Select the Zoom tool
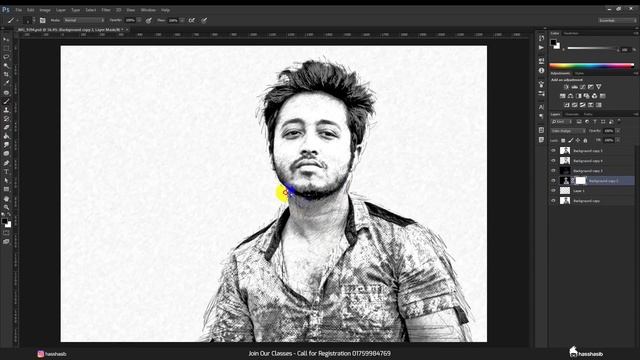This screenshot has width=640, height=360. coord(6,207)
